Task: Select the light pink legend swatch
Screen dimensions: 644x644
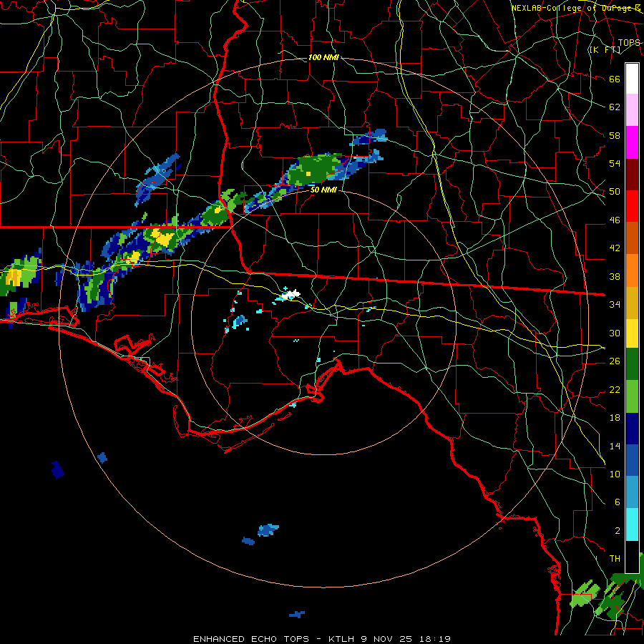Action: point(632,110)
